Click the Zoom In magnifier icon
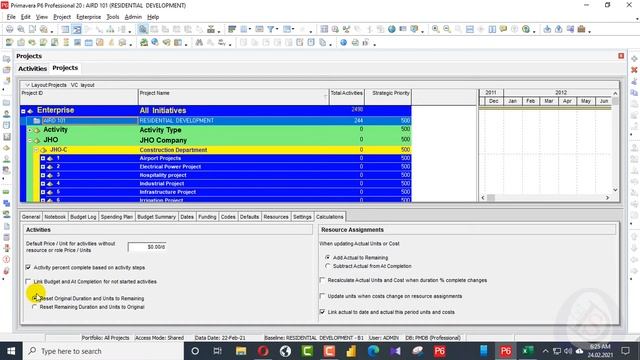The image size is (640, 360). click(436, 29)
